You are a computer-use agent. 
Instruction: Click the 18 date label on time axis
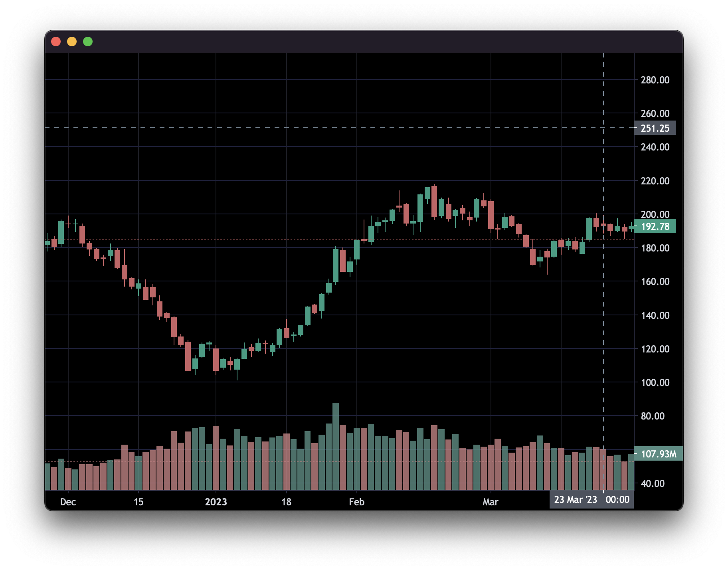(x=286, y=502)
